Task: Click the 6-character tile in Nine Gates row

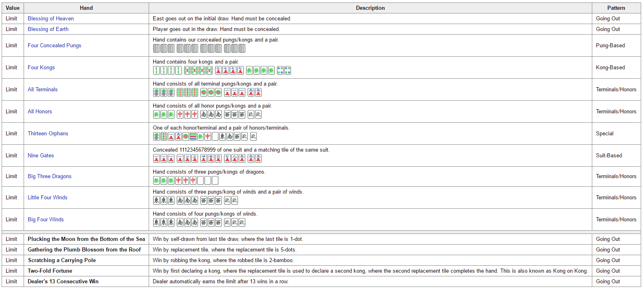Action: coord(218,159)
